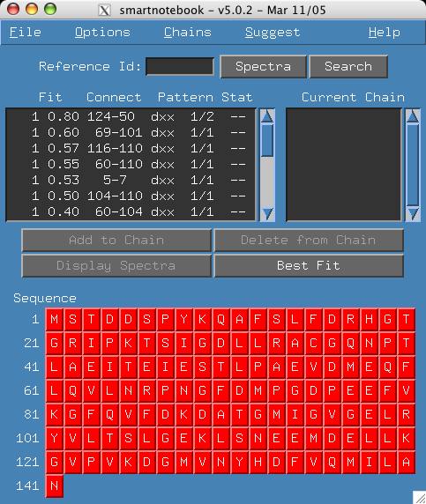
Task: Click the Search button
Action: click(x=348, y=67)
